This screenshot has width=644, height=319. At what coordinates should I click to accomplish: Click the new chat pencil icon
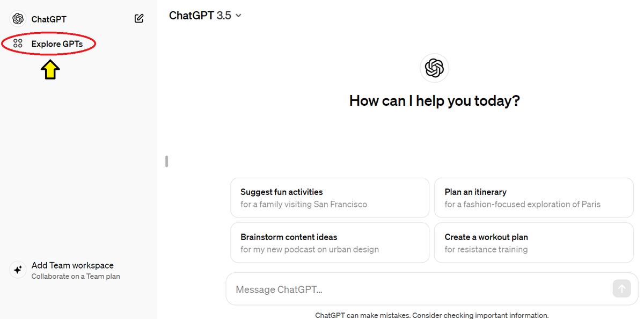(139, 19)
